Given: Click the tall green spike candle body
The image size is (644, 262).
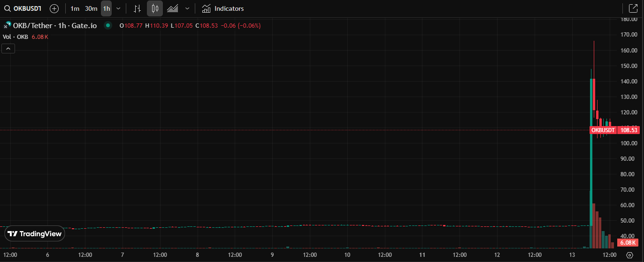Looking at the screenshot, I should 591,152.
